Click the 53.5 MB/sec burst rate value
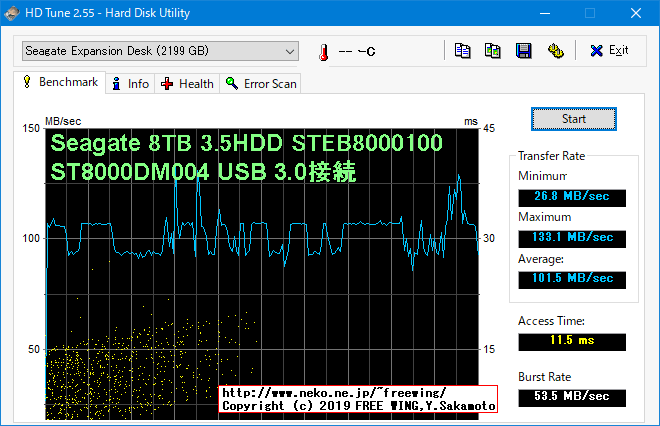This screenshot has height=426, width=660. pyautogui.click(x=572, y=398)
